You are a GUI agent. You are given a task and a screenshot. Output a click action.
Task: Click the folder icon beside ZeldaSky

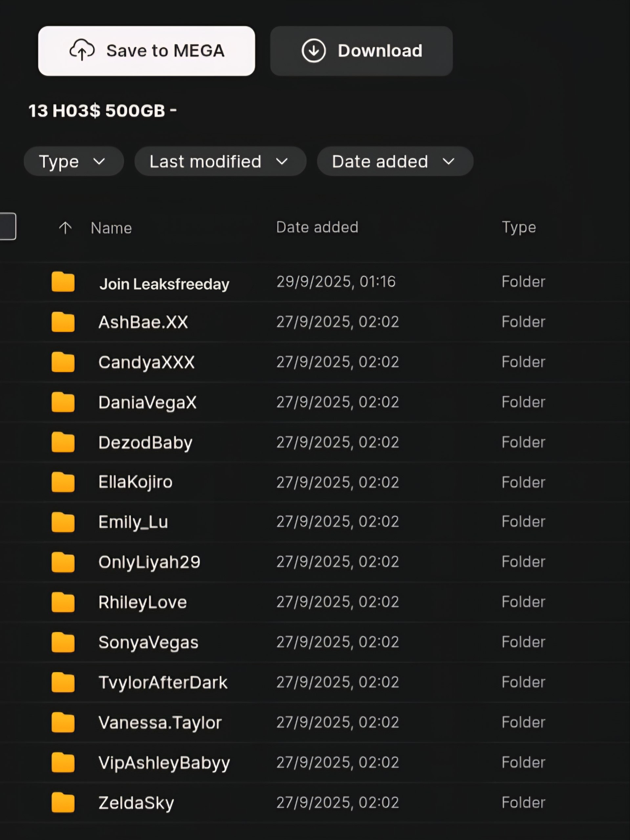tap(63, 802)
